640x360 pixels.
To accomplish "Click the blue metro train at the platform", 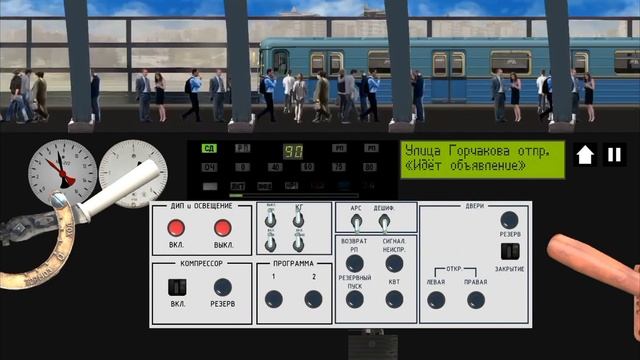I will tap(449, 70).
